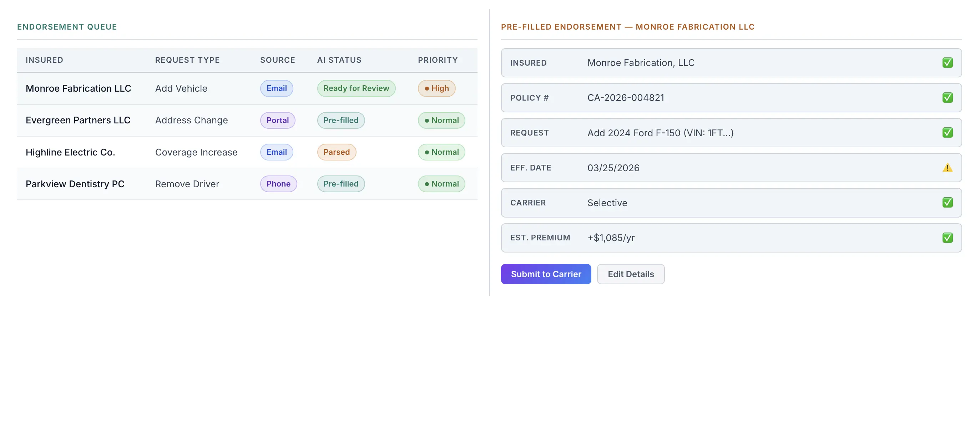Select Highline Electric Co. in the queue
Image resolution: width=980 pixels, height=423 pixels.
pos(70,152)
